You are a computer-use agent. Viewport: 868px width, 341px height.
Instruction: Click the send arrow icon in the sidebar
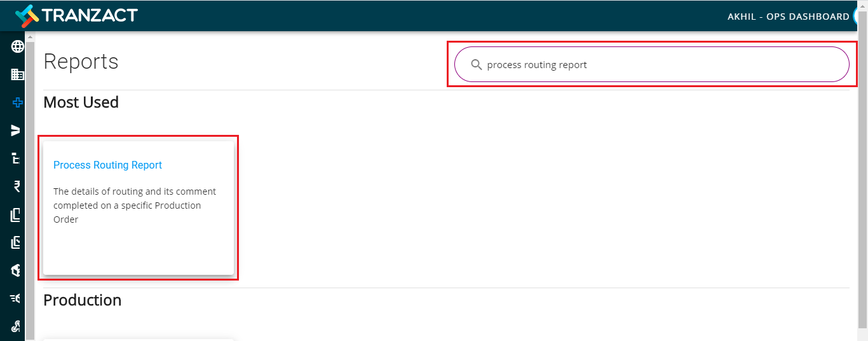click(x=16, y=130)
